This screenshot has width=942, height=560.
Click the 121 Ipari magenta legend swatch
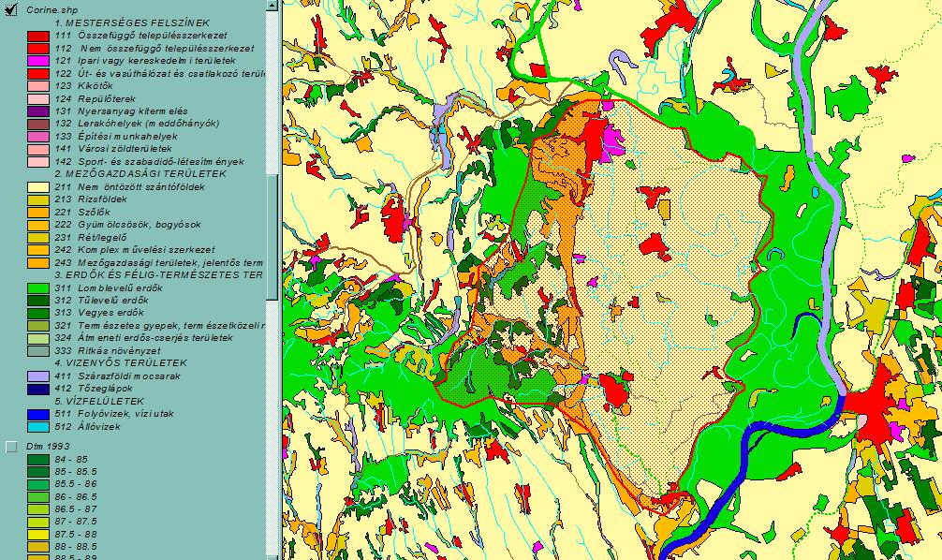37,60
